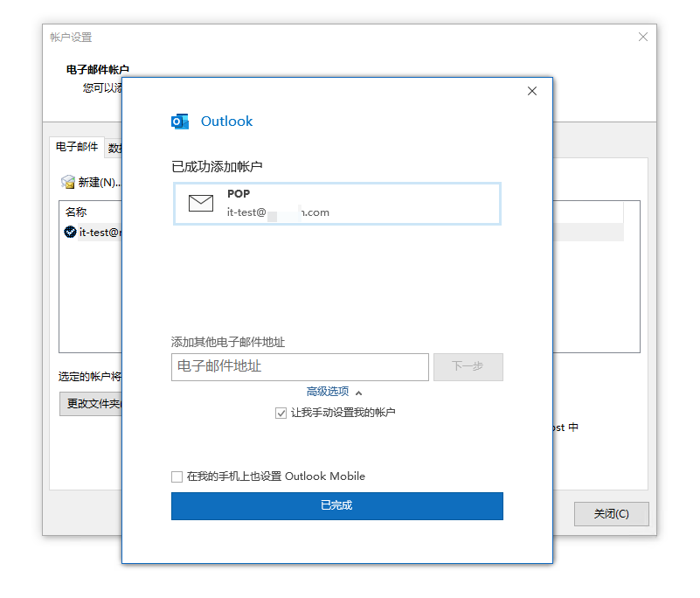
Task: Open the 电子邮件 tab in Account Settings
Action: (x=77, y=147)
